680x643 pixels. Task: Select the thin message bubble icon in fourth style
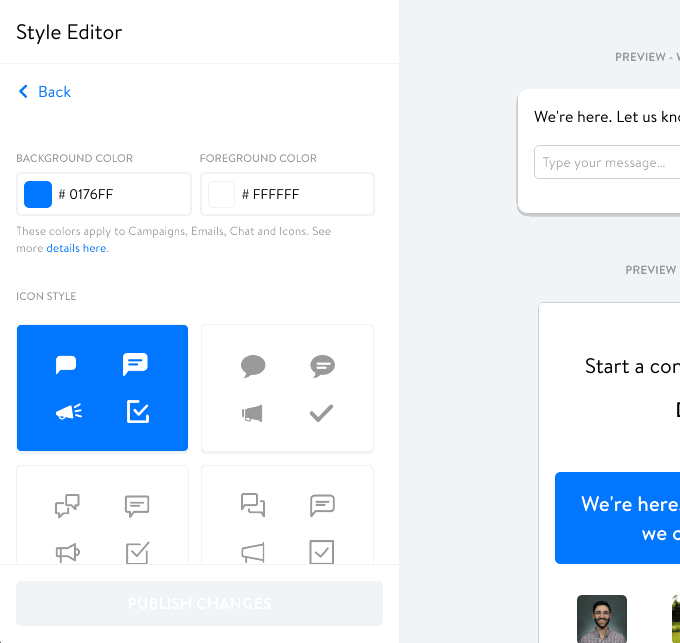(322, 506)
